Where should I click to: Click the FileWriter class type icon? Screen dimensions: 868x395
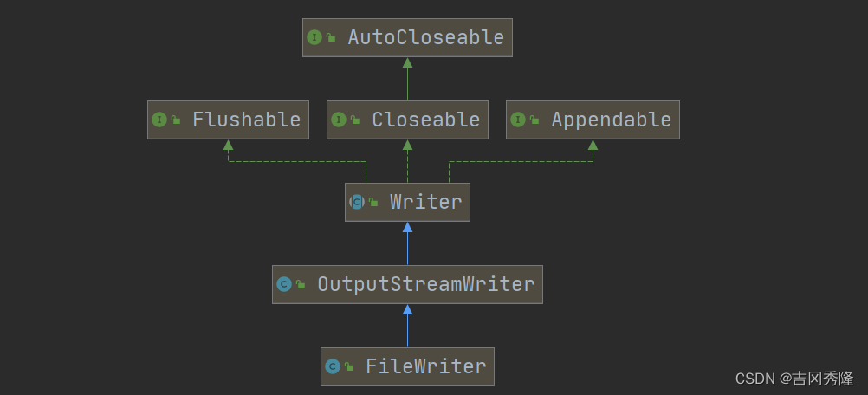332,366
